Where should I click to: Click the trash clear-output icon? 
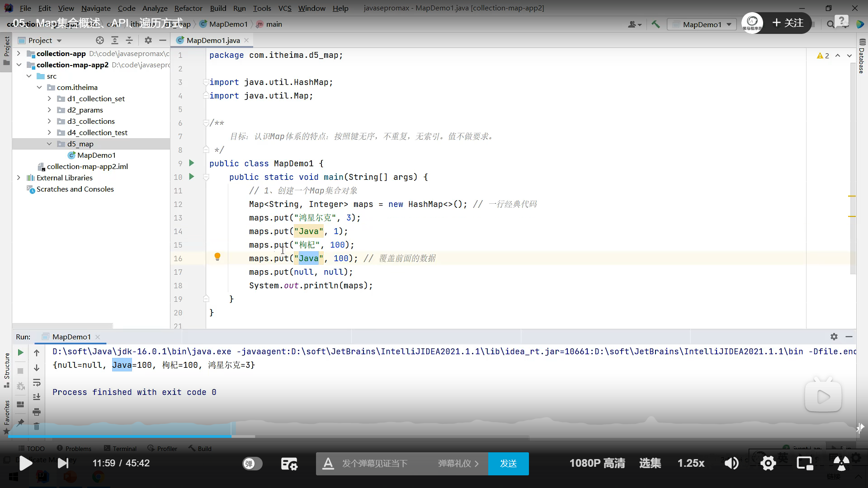pos(37,426)
